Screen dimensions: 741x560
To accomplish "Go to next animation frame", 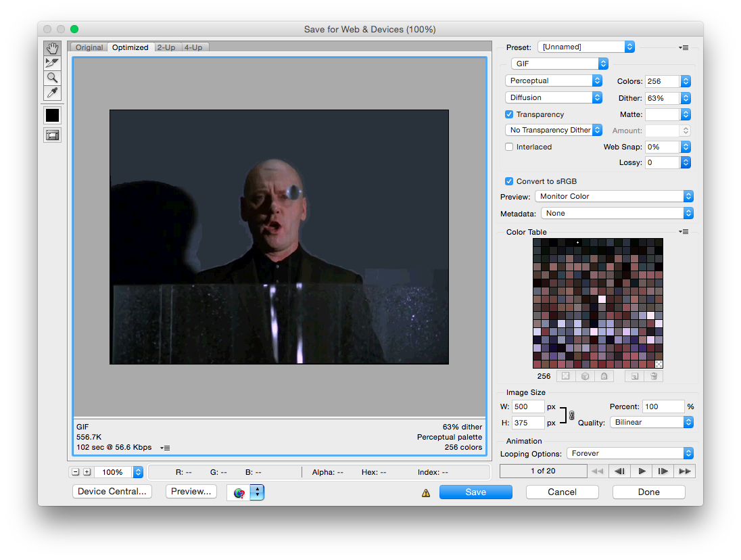I will click(x=663, y=471).
